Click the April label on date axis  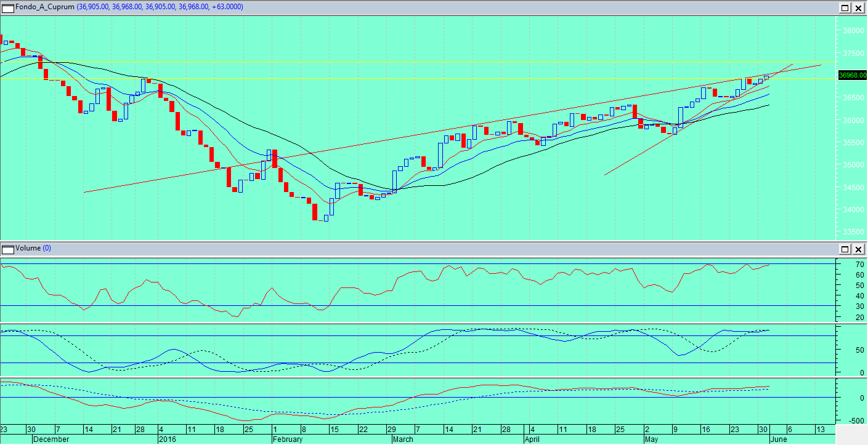533,439
